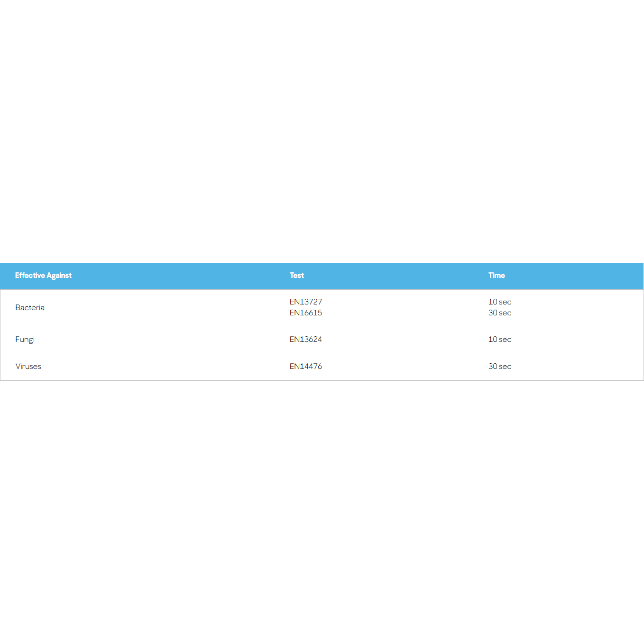Click the "Test" column header
Viewport: 644px width, 644px height.
point(297,276)
